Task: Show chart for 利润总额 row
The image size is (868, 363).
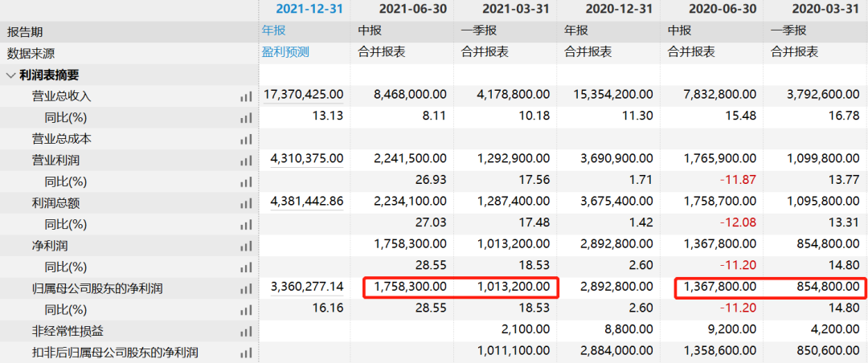Action: tap(245, 203)
